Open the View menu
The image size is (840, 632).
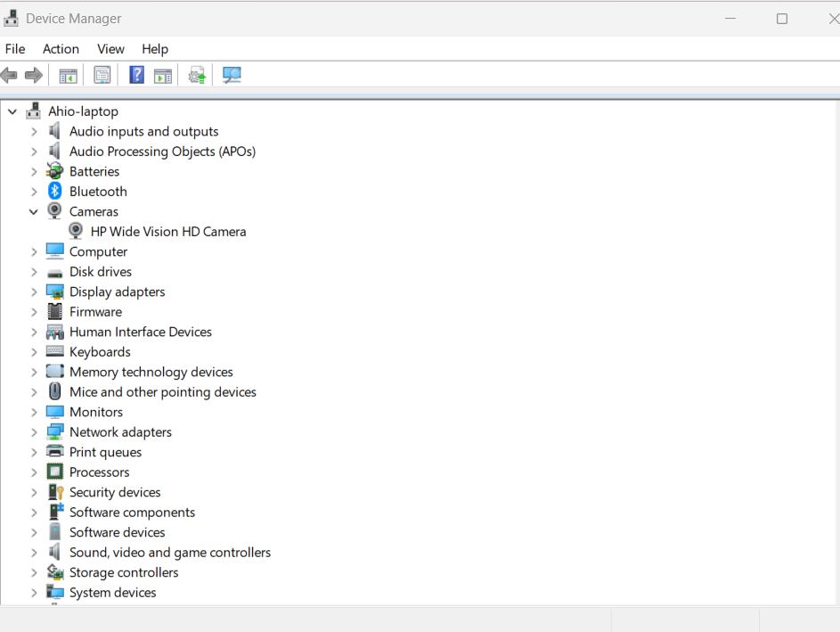point(110,49)
